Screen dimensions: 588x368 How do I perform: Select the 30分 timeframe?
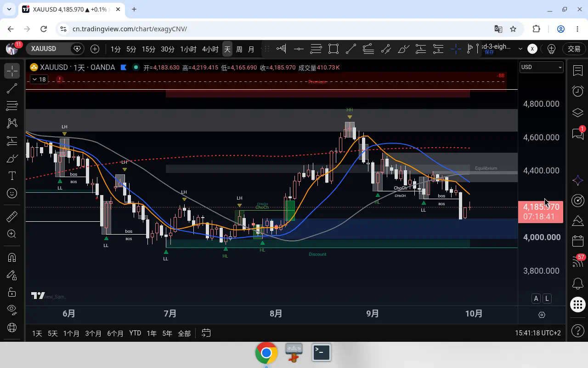[x=168, y=49]
